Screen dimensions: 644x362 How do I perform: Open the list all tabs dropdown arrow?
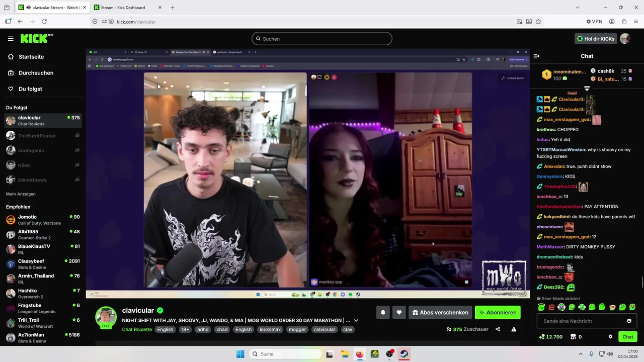point(577,8)
